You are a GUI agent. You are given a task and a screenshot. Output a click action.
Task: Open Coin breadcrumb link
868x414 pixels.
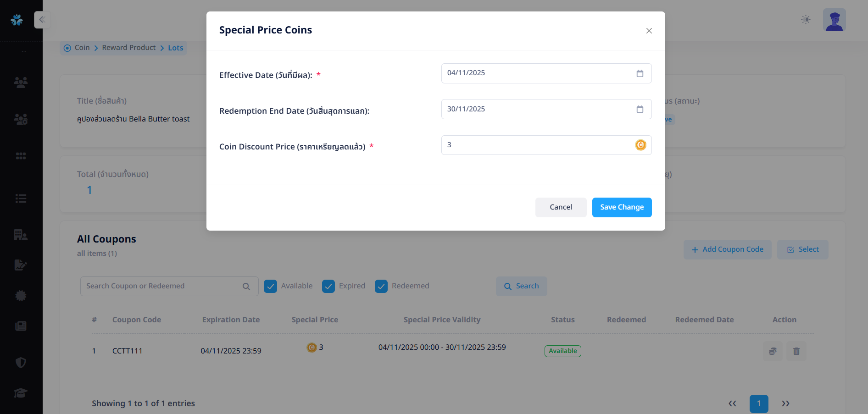pos(82,48)
